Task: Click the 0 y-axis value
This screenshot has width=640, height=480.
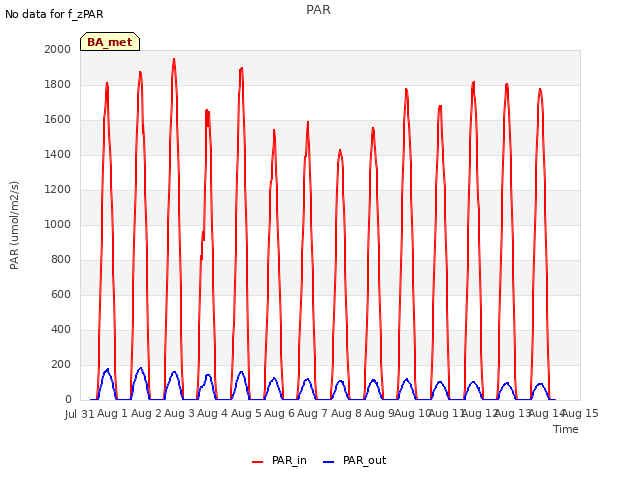Action: click(68, 400)
